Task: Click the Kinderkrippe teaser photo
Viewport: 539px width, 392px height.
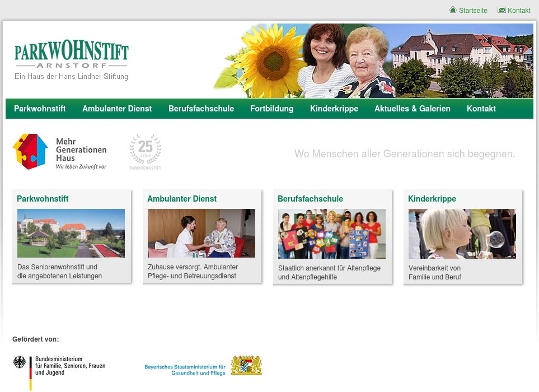Action: [x=462, y=234]
